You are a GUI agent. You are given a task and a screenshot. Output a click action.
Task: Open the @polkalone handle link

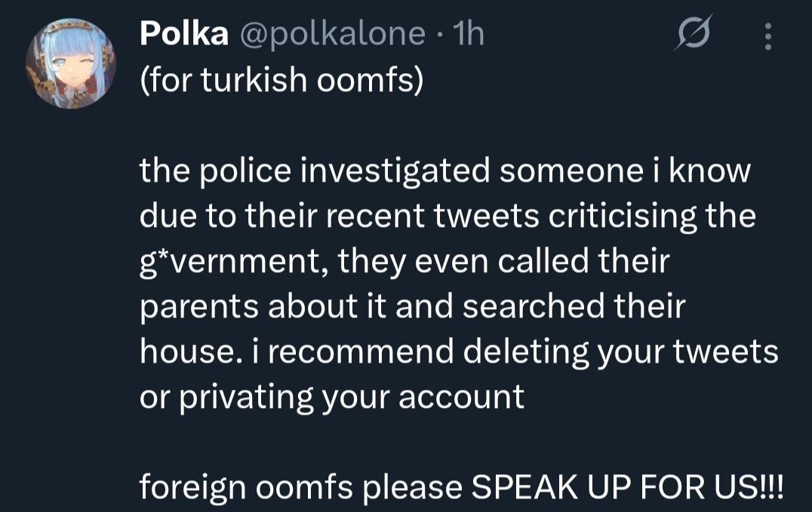332,35
